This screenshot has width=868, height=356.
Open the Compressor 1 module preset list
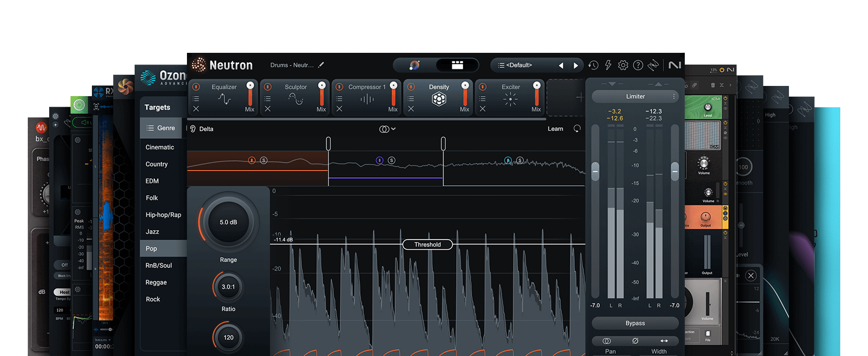(339, 99)
